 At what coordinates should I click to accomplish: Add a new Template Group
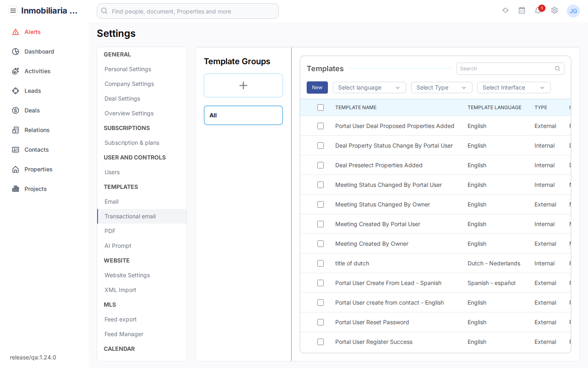pyautogui.click(x=243, y=85)
